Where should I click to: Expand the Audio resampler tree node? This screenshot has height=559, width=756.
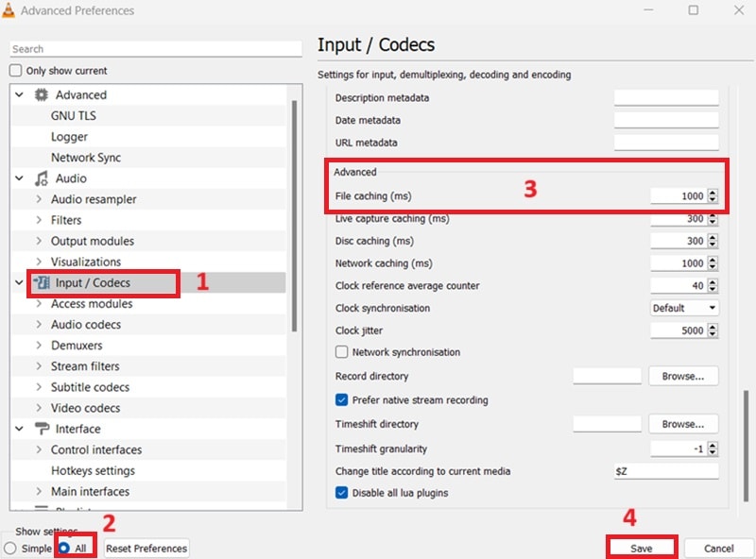(39, 199)
